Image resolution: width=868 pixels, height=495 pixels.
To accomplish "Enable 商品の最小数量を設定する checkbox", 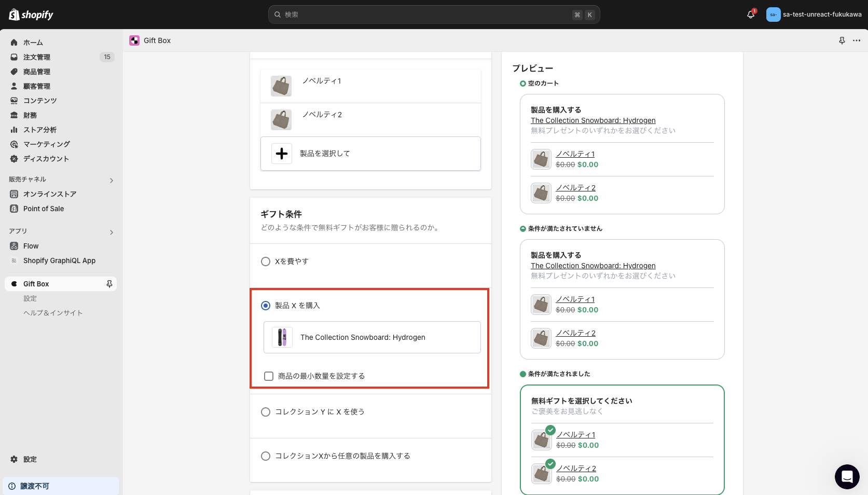I will point(269,376).
